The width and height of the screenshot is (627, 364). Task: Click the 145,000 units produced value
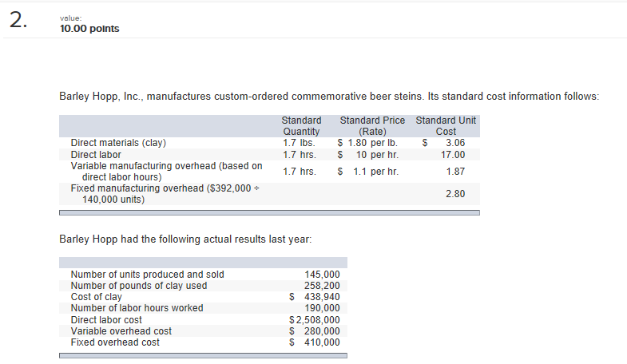coord(322,275)
